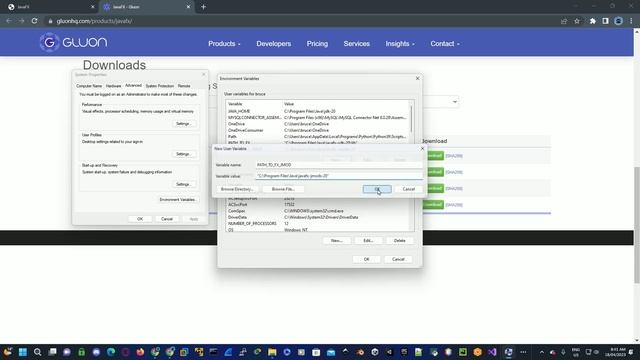640x360 pixels.
Task: Close the New User Variable dialog
Action: [x=422, y=149]
